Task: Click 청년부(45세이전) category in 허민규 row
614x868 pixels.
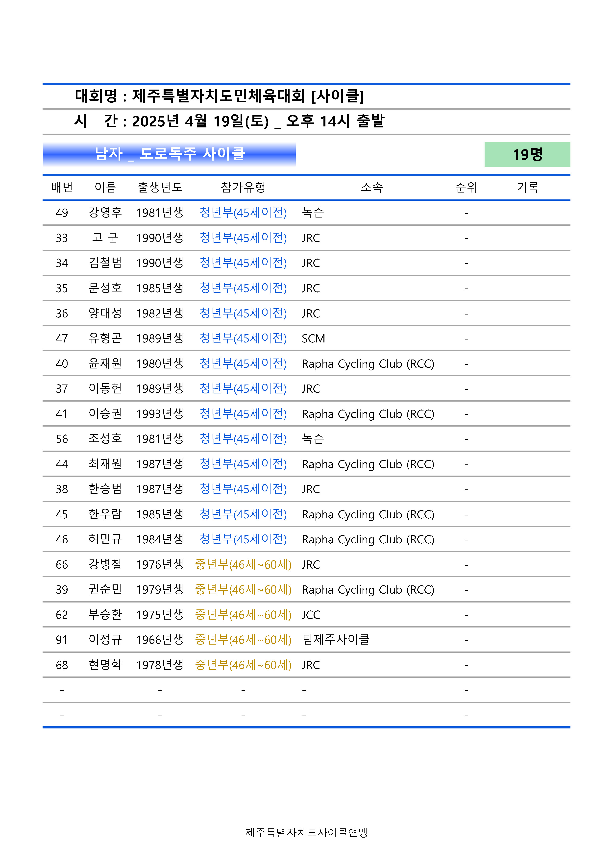Action: pyautogui.click(x=243, y=539)
